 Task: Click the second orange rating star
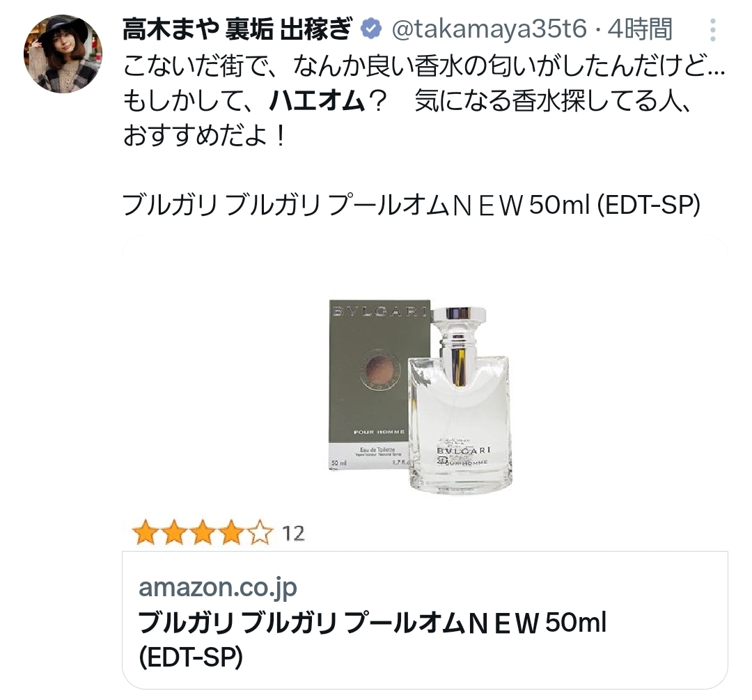pos(175,533)
